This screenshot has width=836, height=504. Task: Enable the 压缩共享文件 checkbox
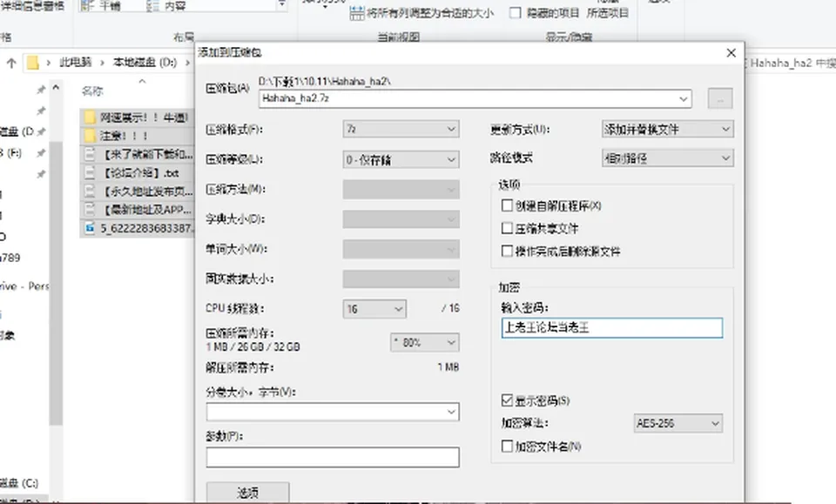tap(507, 228)
